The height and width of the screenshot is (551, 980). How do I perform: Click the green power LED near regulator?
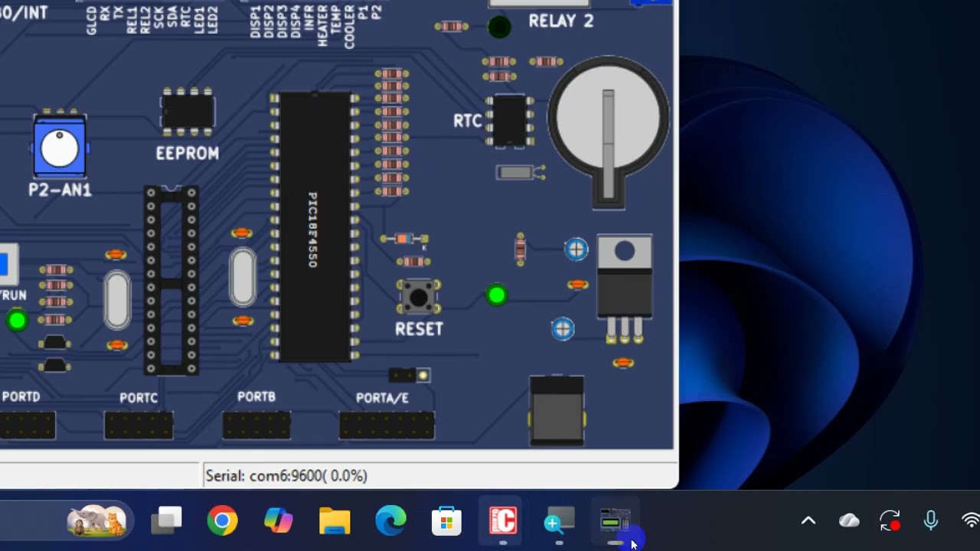(x=497, y=295)
